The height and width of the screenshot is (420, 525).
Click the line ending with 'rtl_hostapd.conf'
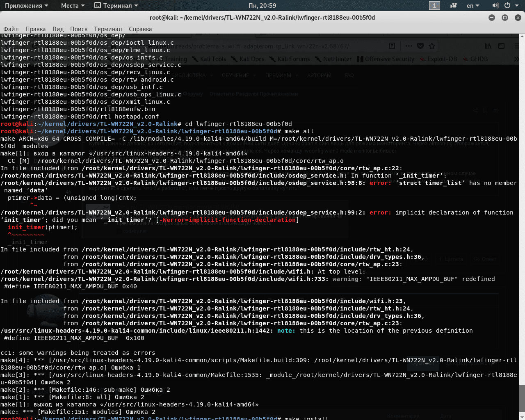pos(80,116)
